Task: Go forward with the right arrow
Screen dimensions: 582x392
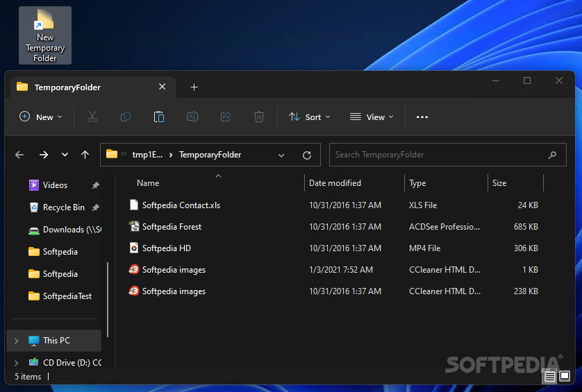Action: click(44, 155)
